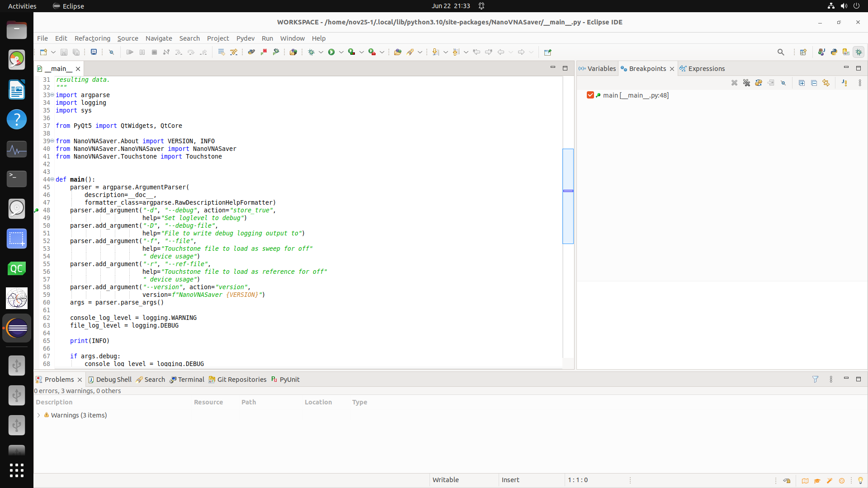Maximize the Problems view panel
This screenshot has width=868, height=488.
859,379
